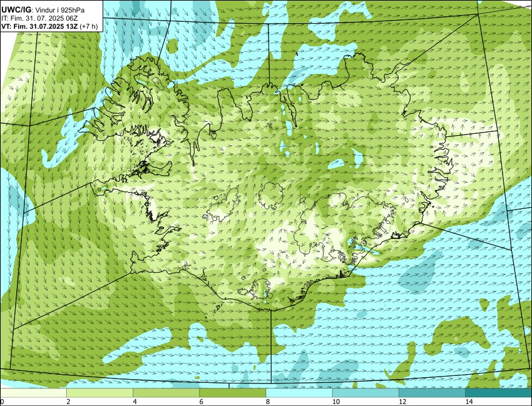This screenshot has width=532, height=406.
Task: Click the 2–4 light green legend segment
Action: click(100, 393)
